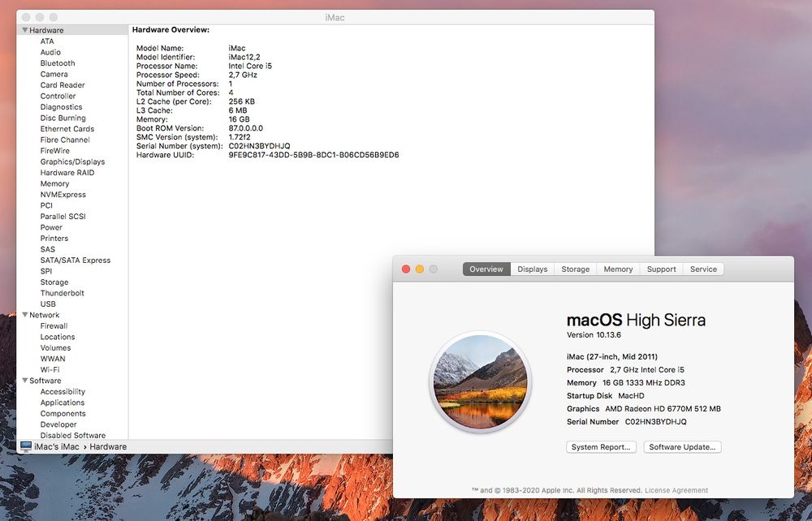Select Parallel SCSI entry

point(63,216)
